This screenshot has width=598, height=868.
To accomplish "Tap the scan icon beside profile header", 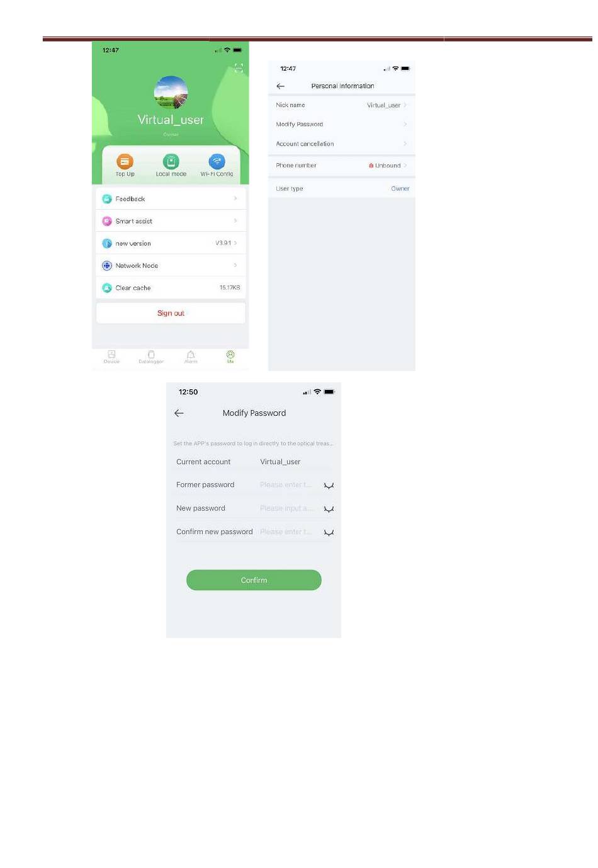I will pyautogui.click(x=239, y=68).
